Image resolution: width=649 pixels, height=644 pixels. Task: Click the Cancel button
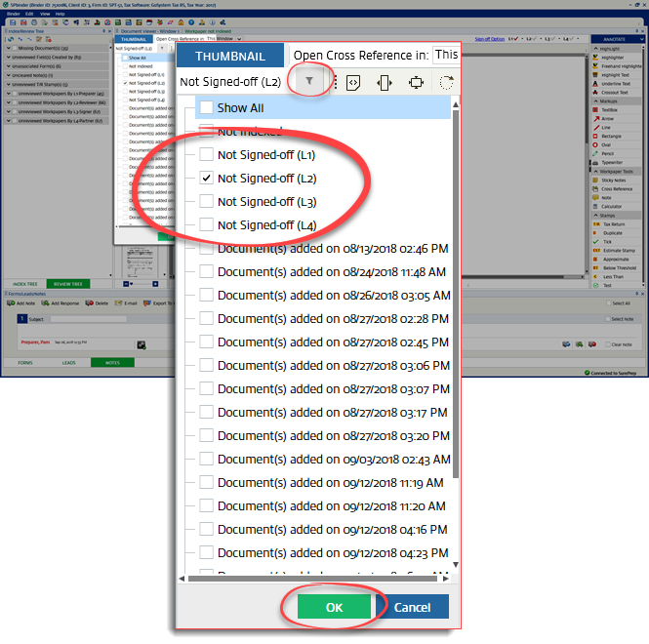(412, 607)
